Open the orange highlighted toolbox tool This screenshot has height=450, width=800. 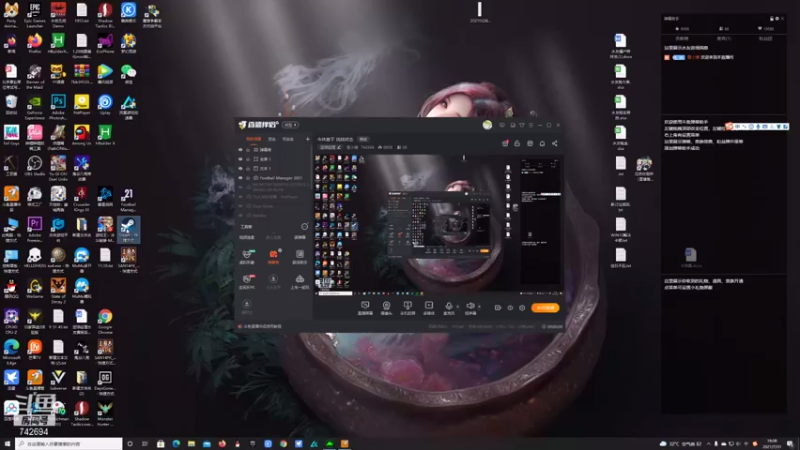coord(273,256)
